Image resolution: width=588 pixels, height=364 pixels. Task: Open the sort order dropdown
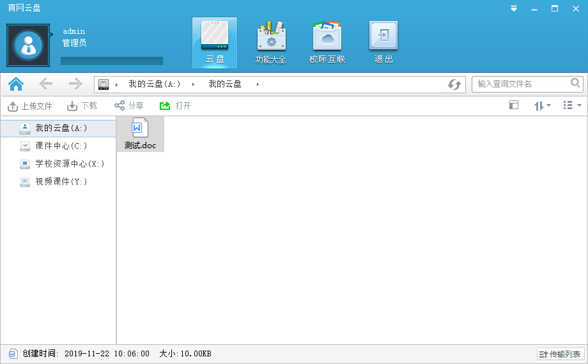(542, 106)
